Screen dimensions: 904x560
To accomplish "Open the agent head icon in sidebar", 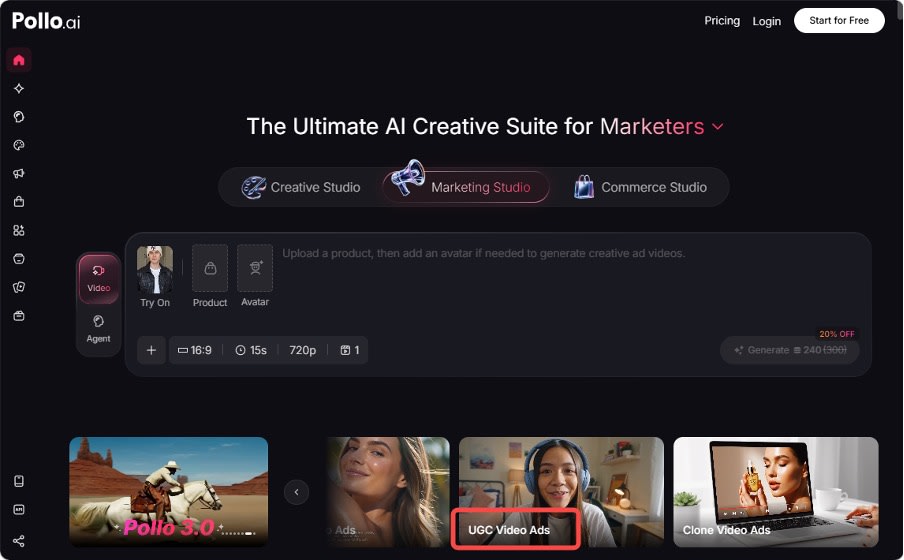I will click(x=19, y=116).
